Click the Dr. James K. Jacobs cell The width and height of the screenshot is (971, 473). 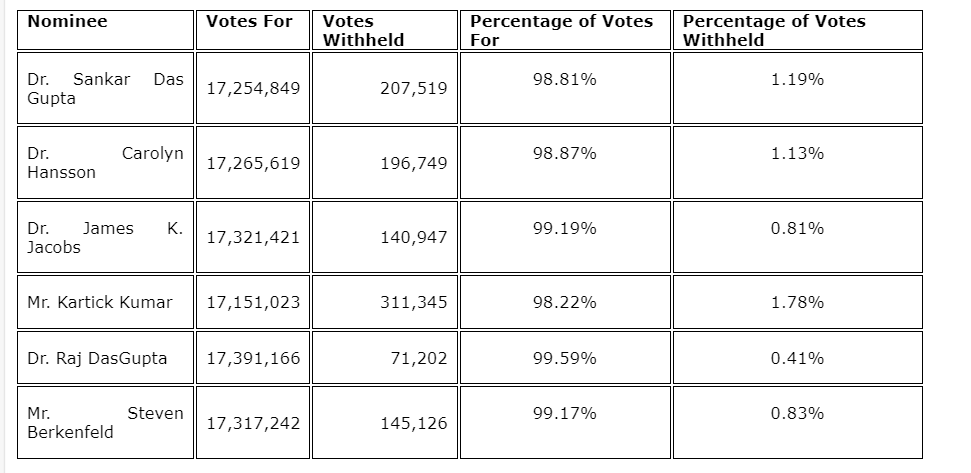[x=105, y=238]
